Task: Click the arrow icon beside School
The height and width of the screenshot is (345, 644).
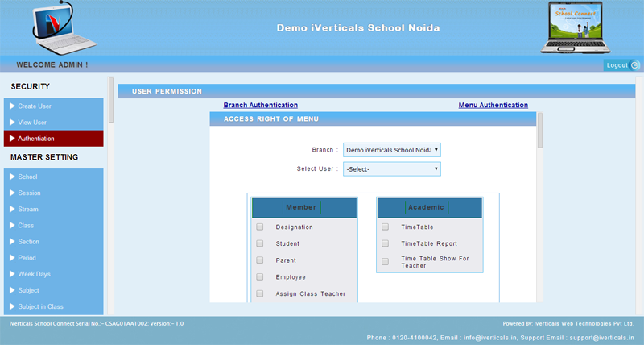Action: pyautogui.click(x=11, y=177)
